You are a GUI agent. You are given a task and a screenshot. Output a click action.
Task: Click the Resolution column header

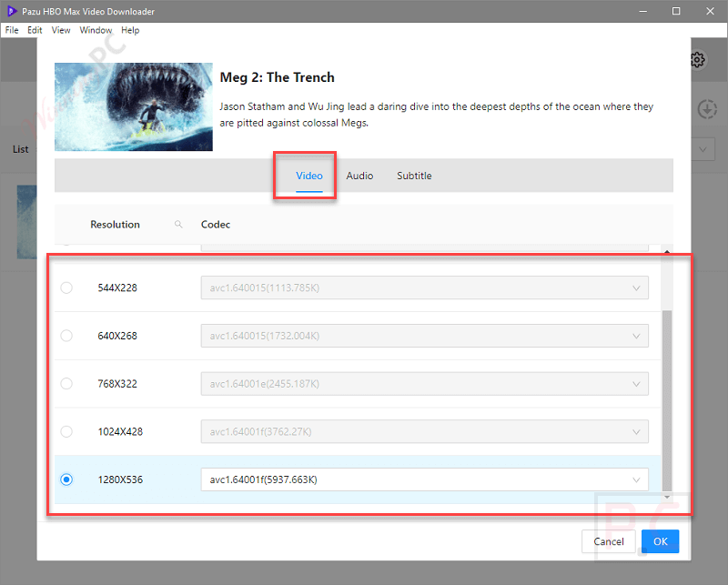tap(115, 224)
